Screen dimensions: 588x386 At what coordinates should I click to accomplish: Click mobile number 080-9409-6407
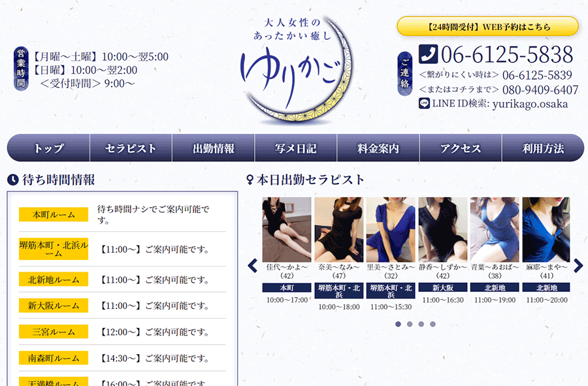click(x=540, y=90)
